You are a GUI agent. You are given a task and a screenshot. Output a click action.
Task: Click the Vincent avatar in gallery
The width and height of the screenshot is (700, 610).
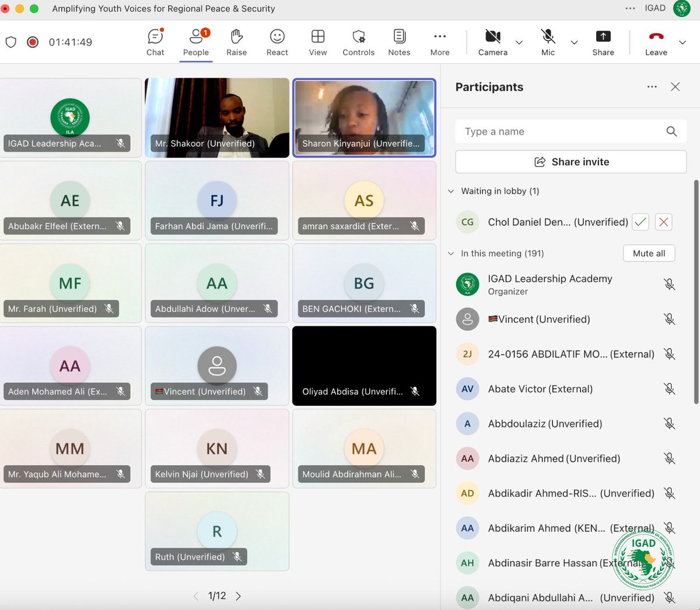(x=217, y=366)
